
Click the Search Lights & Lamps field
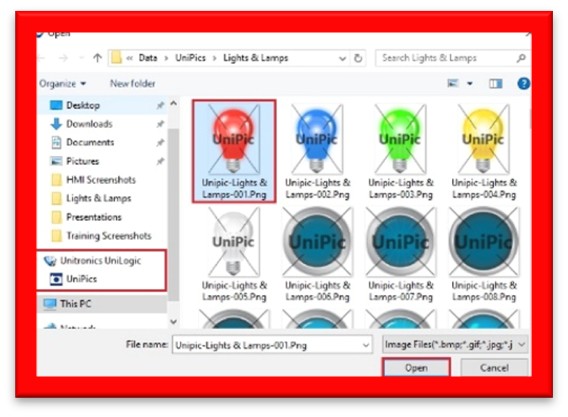point(452,58)
